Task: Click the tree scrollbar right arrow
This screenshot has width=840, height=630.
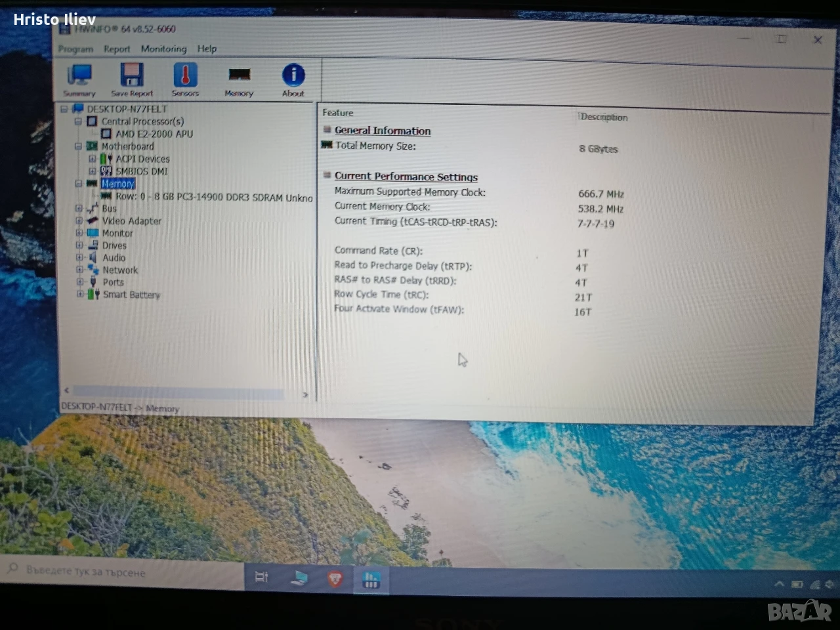Action: click(305, 394)
